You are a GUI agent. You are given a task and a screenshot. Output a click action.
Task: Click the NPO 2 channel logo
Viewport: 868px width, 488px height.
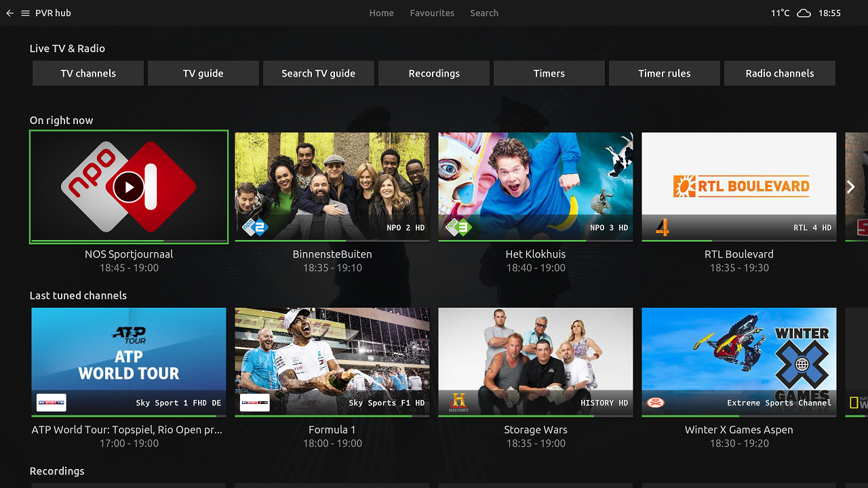point(255,227)
